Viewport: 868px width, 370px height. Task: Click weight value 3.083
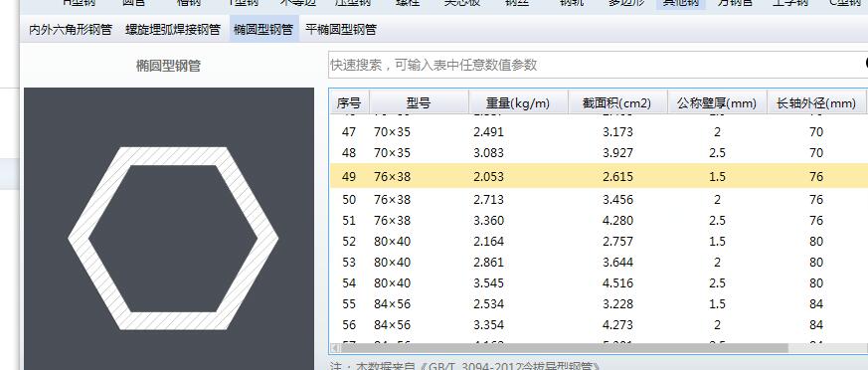click(489, 152)
